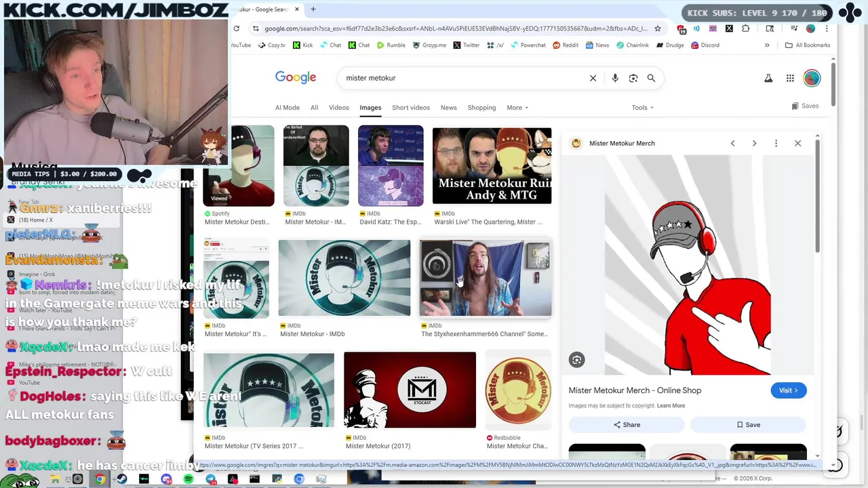Open the Mister Metokur (2017) image result

pyautogui.click(x=410, y=390)
